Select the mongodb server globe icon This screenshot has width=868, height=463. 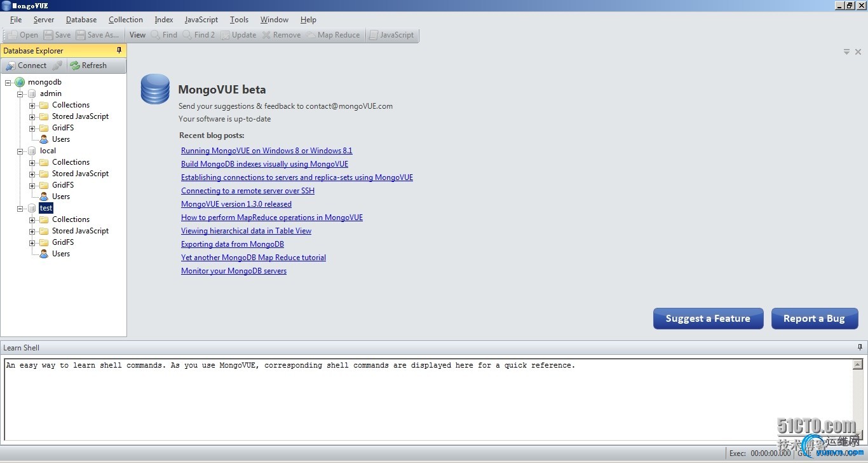click(x=20, y=82)
